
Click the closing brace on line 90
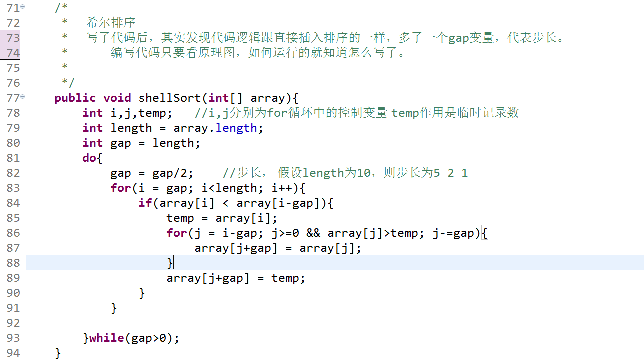pos(142,293)
